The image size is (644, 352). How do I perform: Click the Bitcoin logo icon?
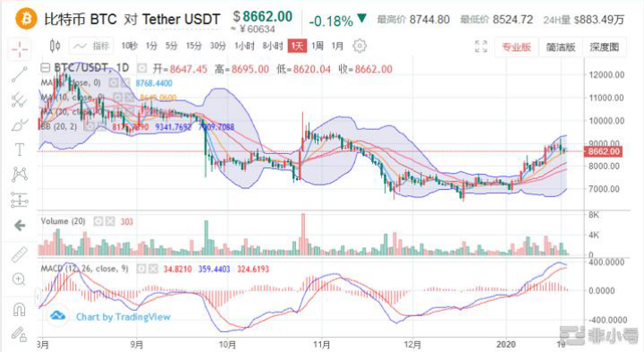tap(26, 19)
